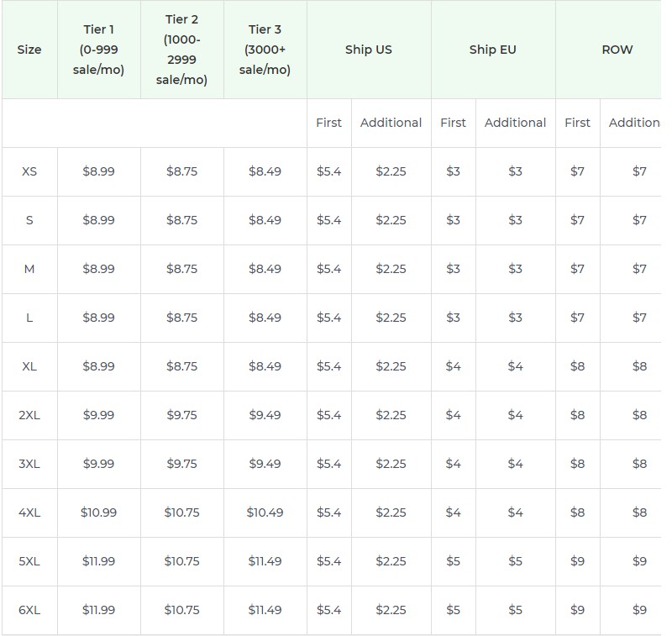Screen dimensions: 672x636
Task: Click Additional subheader under Ship EU
Action: pyautogui.click(x=515, y=123)
